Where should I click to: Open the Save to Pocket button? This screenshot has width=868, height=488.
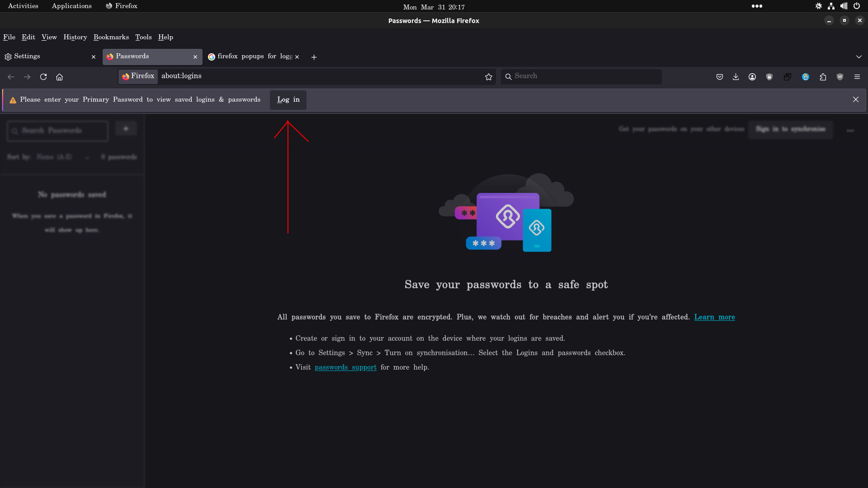(720, 77)
